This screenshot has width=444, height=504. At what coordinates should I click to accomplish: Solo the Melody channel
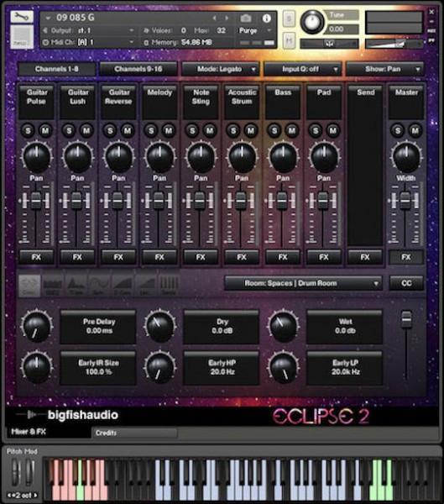[x=151, y=130]
